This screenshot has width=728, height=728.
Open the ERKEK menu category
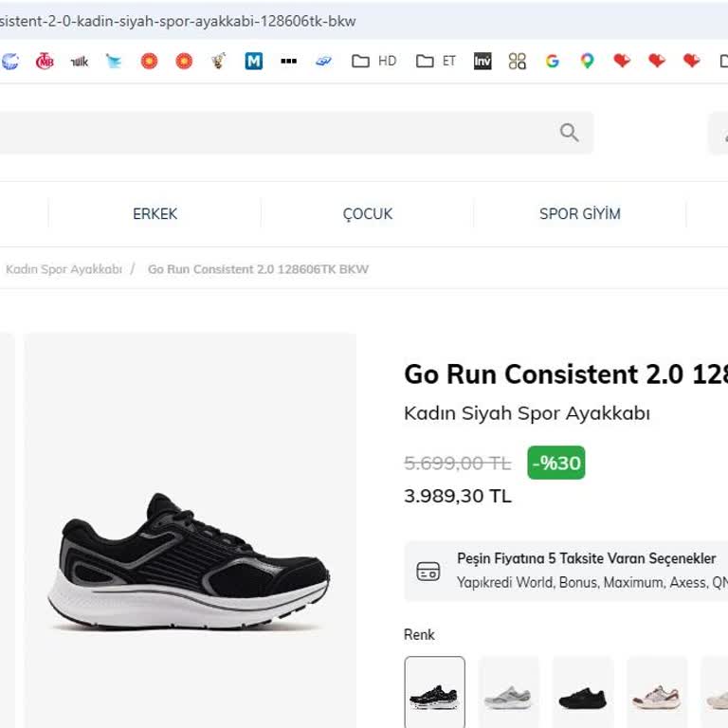[155, 214]
